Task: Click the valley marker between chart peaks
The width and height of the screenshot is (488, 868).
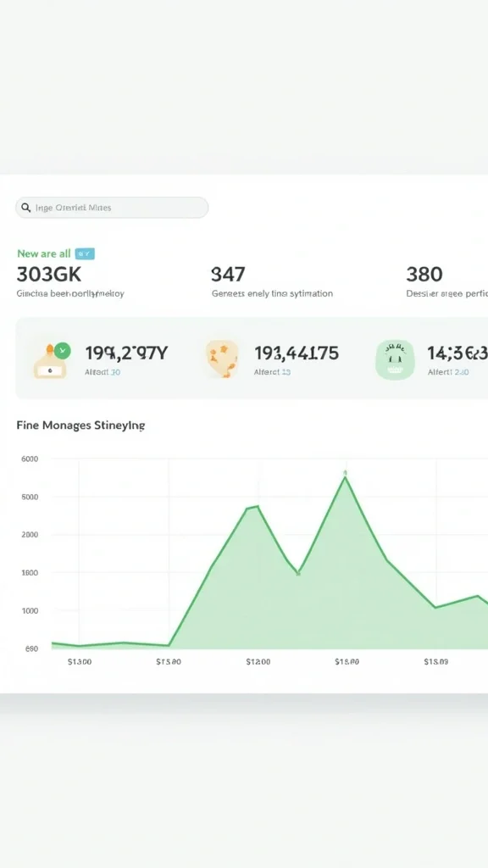Action: pyautogui.click(x=298, y=574)
